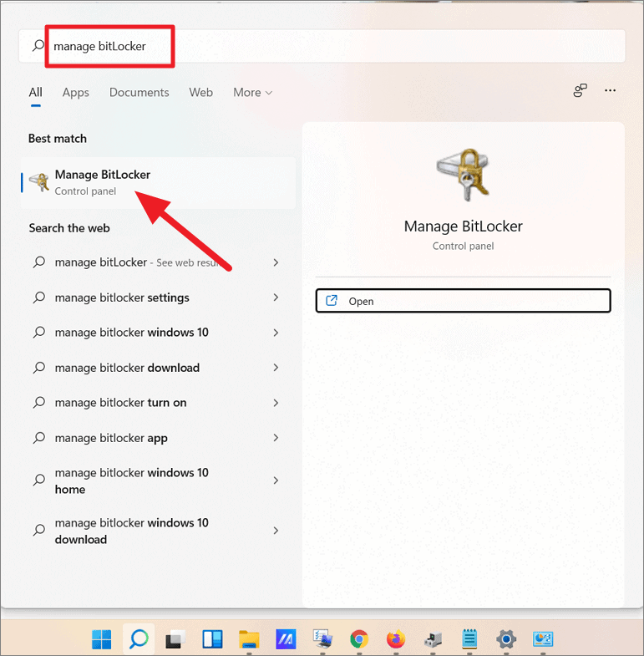Open Settings gear in the taskbar

point(506,638)
